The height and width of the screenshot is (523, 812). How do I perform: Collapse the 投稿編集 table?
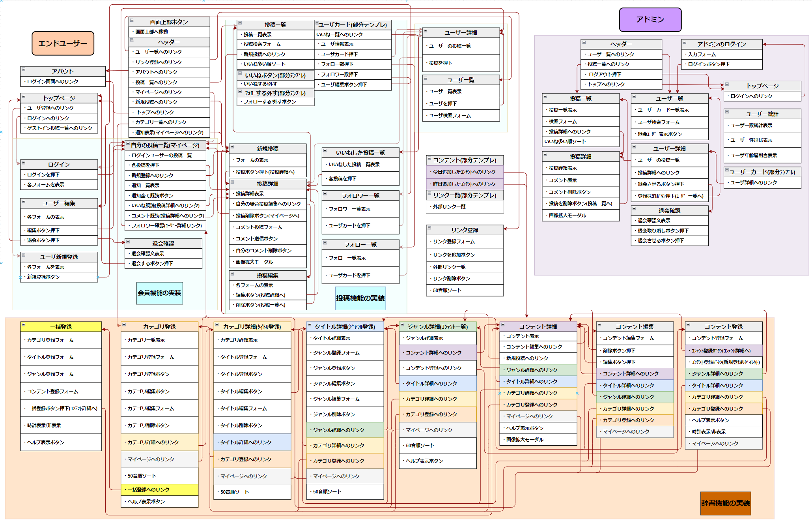pos(232,274)
